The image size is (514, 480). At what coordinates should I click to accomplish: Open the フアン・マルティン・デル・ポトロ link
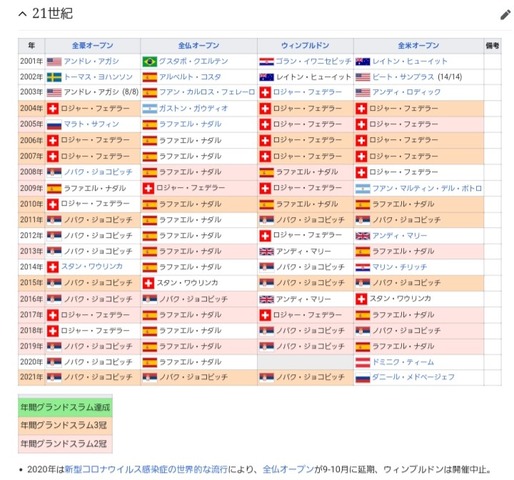pyautogui.click(x=427, y=188)
